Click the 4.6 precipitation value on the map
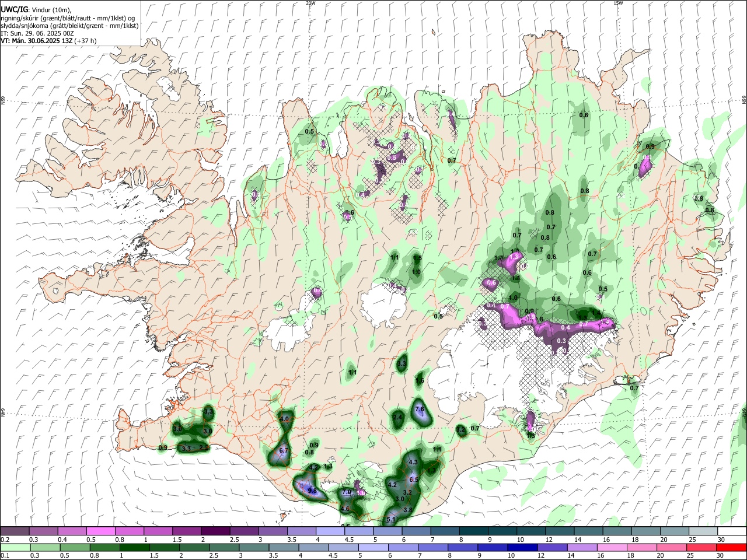The height and width of the screenshot is (560, 747). pos(344,509)
